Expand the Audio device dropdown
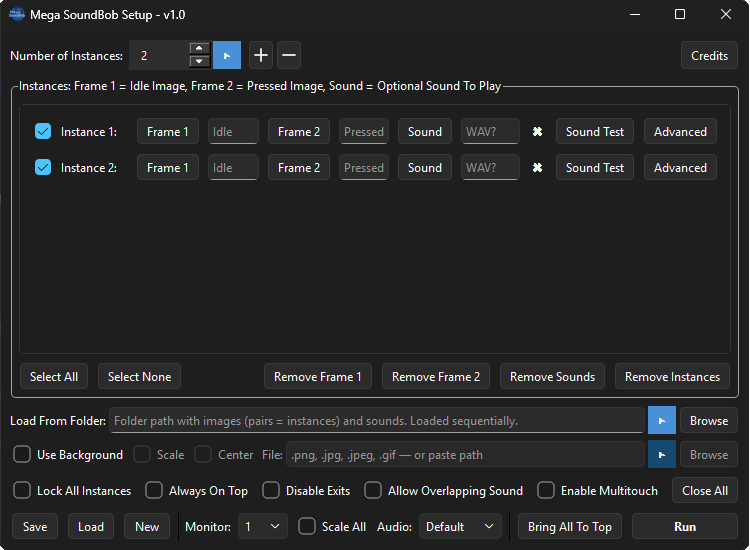This screenshot has width=750, height=550. (460, 526)
